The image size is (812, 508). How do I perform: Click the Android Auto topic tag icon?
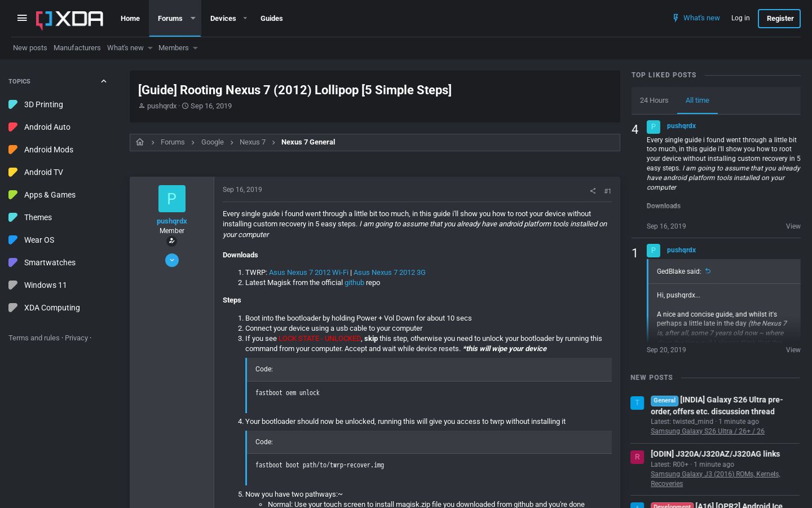pyautogui.click(x=14, y=127)
